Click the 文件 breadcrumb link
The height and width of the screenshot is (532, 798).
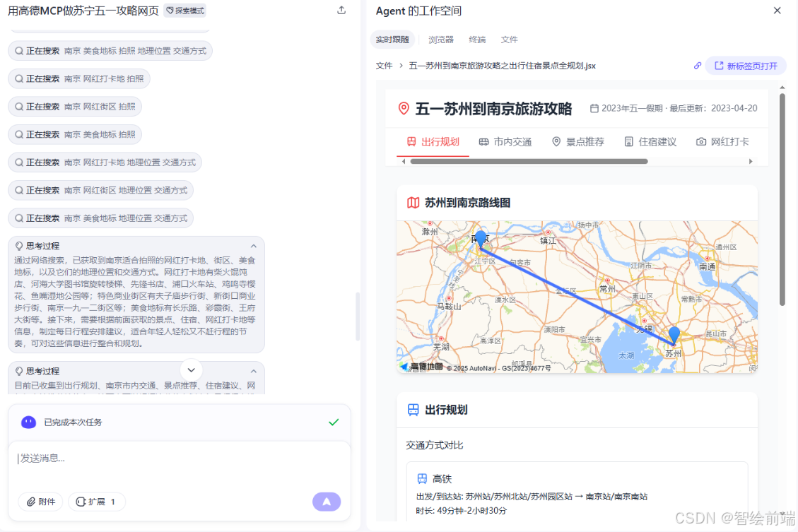pyautogui.click(x=385, y=66)
